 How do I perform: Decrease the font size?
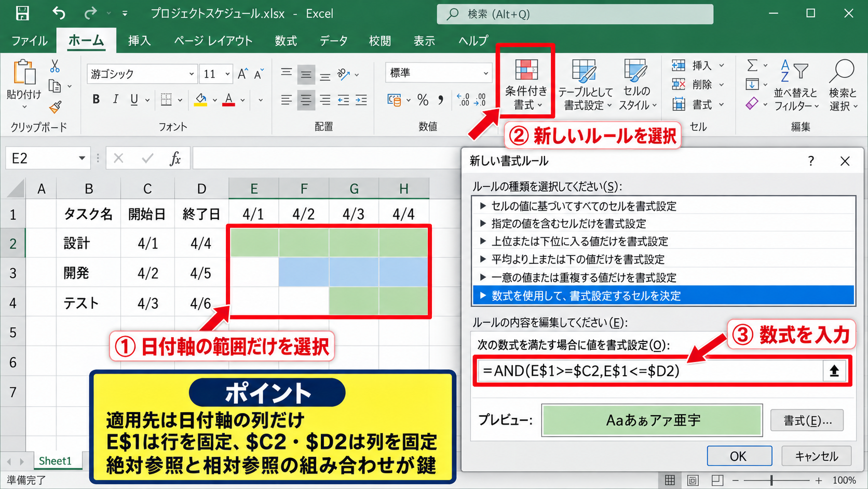coord(259,74)
